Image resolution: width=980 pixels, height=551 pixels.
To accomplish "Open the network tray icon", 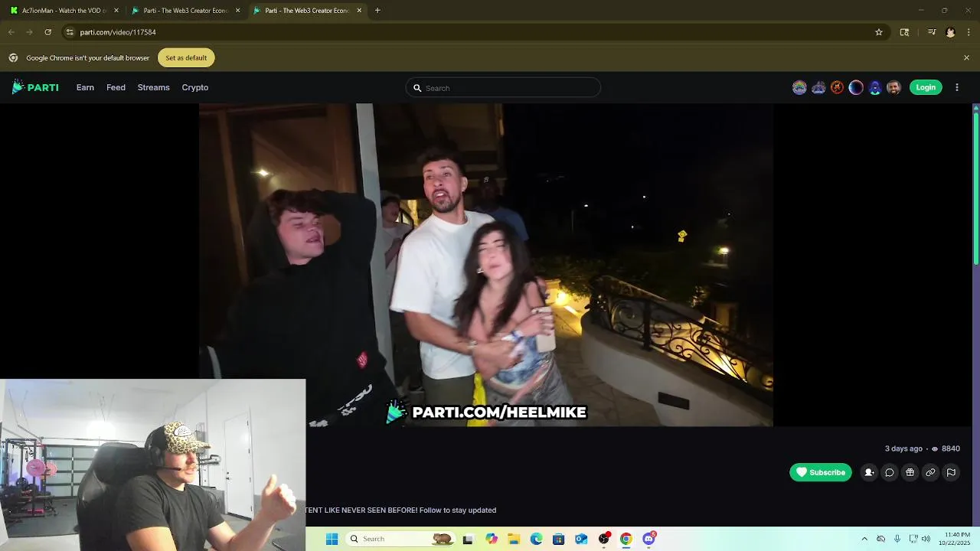I will tap(913, 539).
